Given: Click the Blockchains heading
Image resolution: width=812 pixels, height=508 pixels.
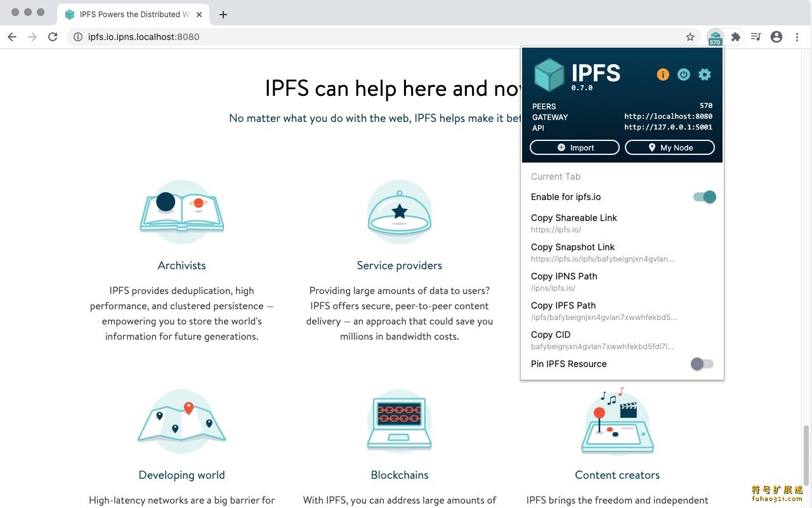Looking at the screenshot, I should (400, 475).
